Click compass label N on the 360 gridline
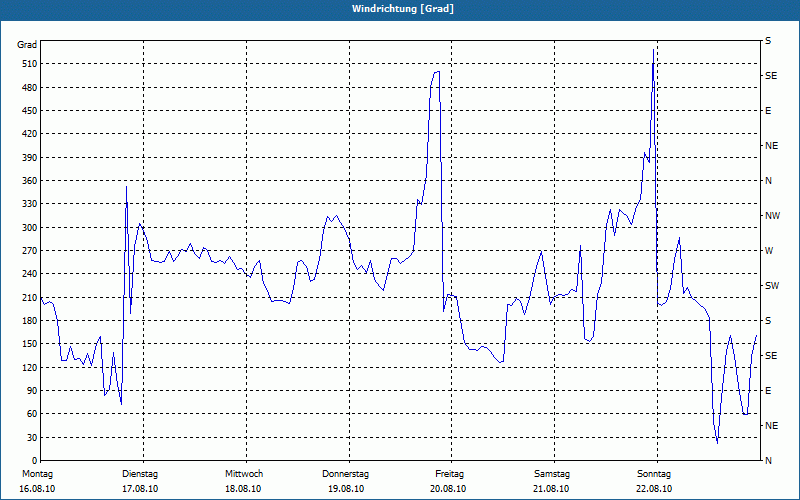 point(768,181)
